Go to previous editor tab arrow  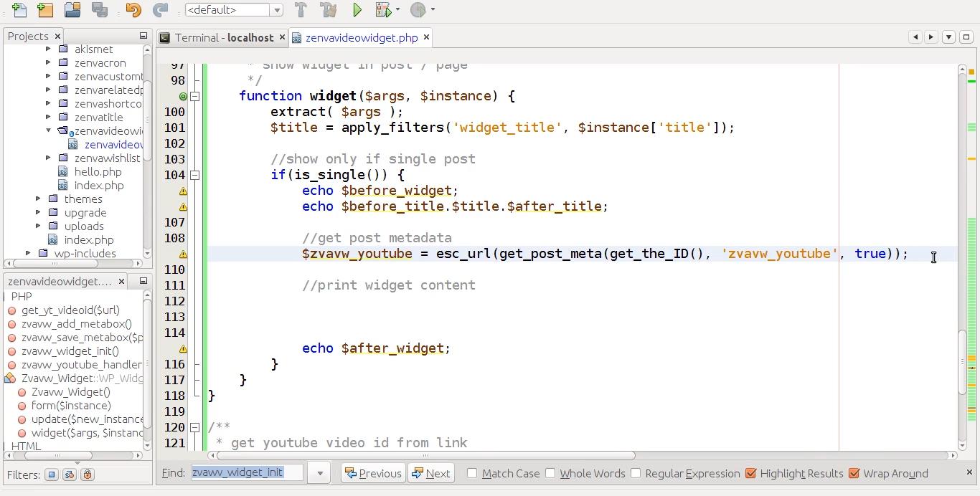click(915, 37)
